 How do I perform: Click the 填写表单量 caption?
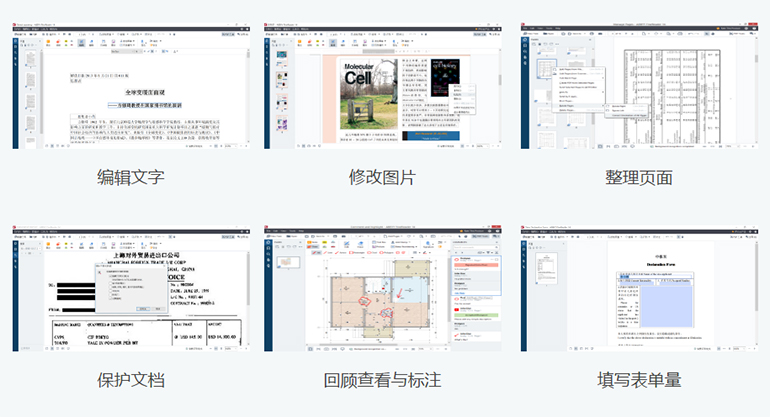[639, 380]
